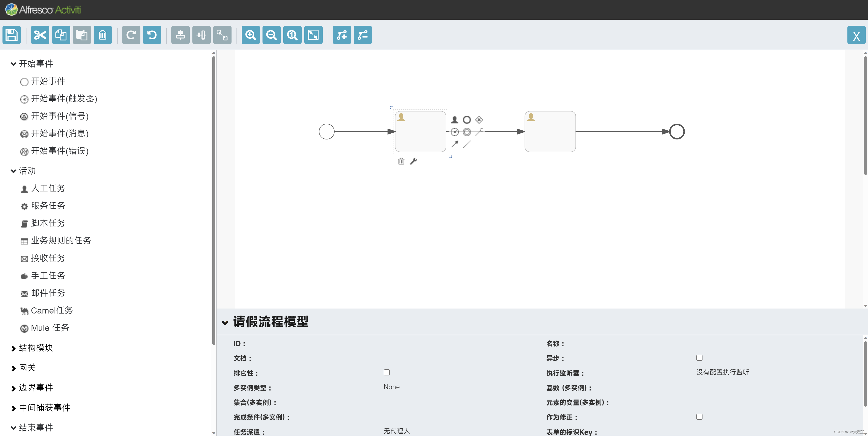Select 开始事件(触发器) in the palette
The image size is (868, 436).
[59, 99]
